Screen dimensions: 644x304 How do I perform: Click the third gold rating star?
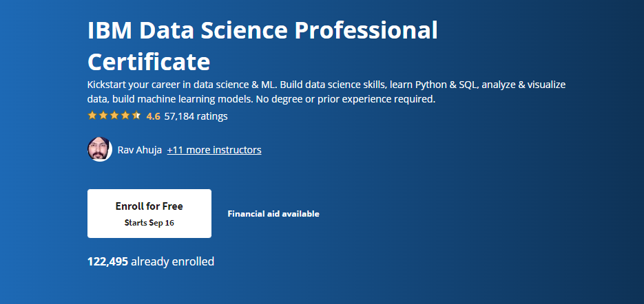pyautogui.click(x=114, y=116)
